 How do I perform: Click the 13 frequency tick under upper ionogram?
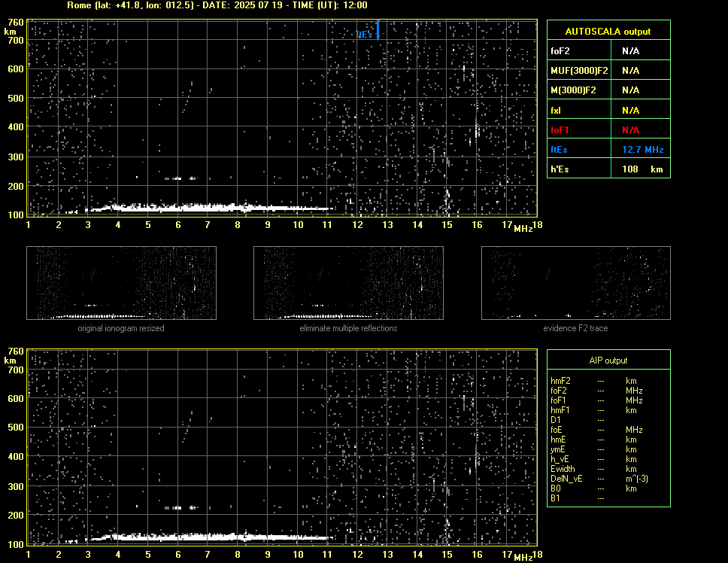point(387,225)
